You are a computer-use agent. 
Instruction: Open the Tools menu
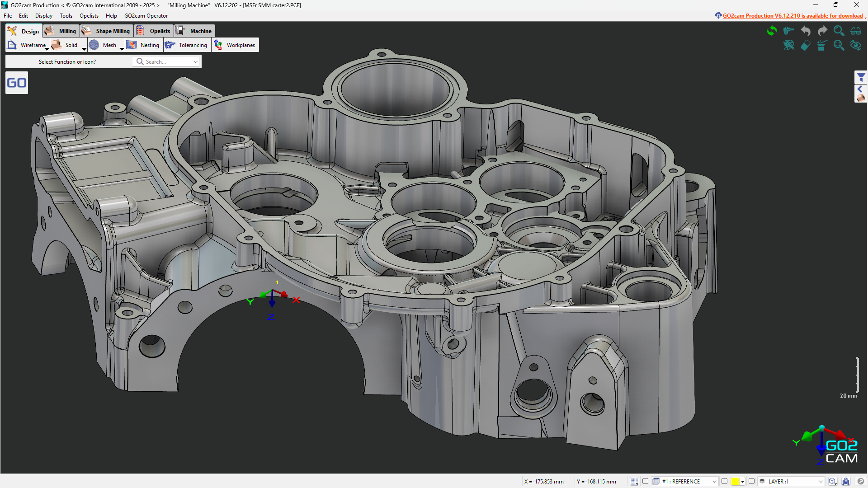pos(66,16)
